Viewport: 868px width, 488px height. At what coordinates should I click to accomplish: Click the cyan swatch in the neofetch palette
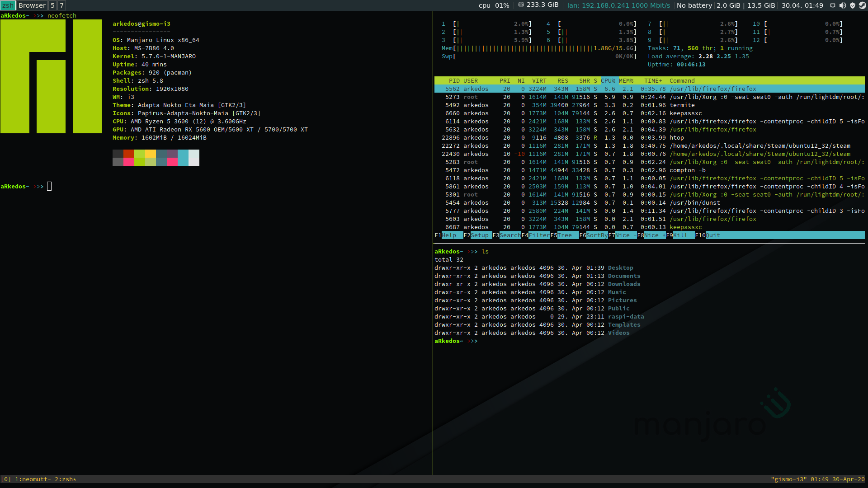click(x=183, y=158)
